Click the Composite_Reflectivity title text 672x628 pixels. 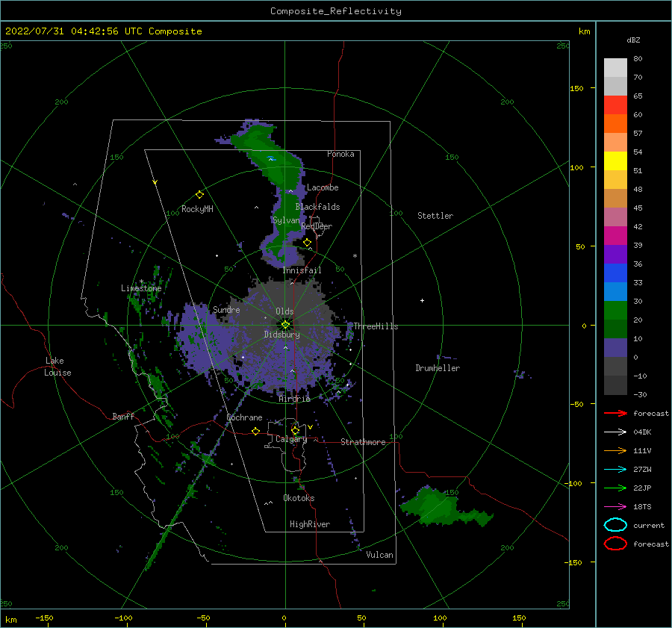point(335,11)
